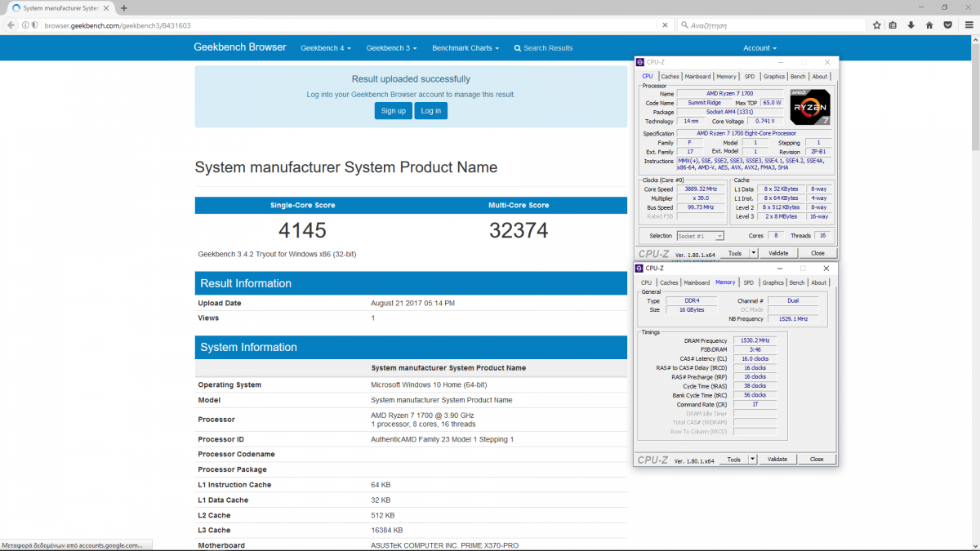Open Search Results in the navbar
Image resolution: width=980 pixels, height=551 pixels.
point(543,48)
